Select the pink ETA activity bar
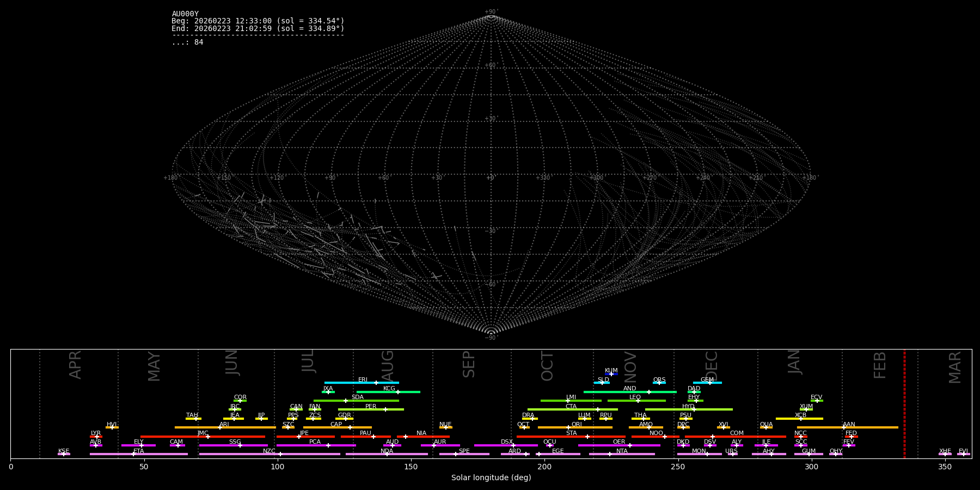 click(138, 454)
